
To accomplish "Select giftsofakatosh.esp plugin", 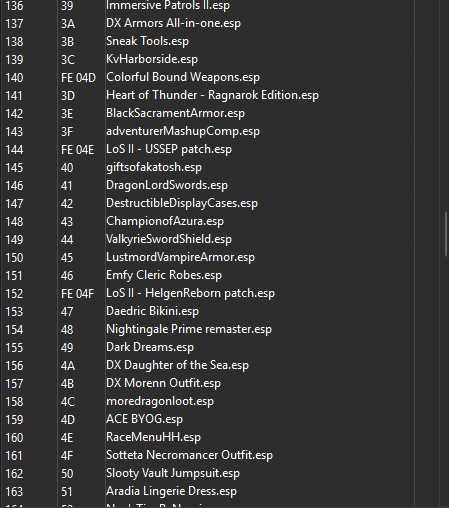I will click(x=154, y=167).
